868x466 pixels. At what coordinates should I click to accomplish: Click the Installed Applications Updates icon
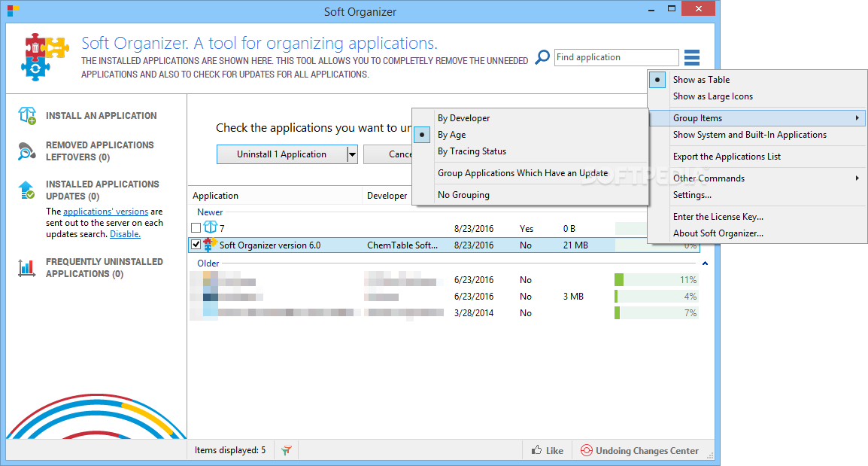(x=26, y=190)
